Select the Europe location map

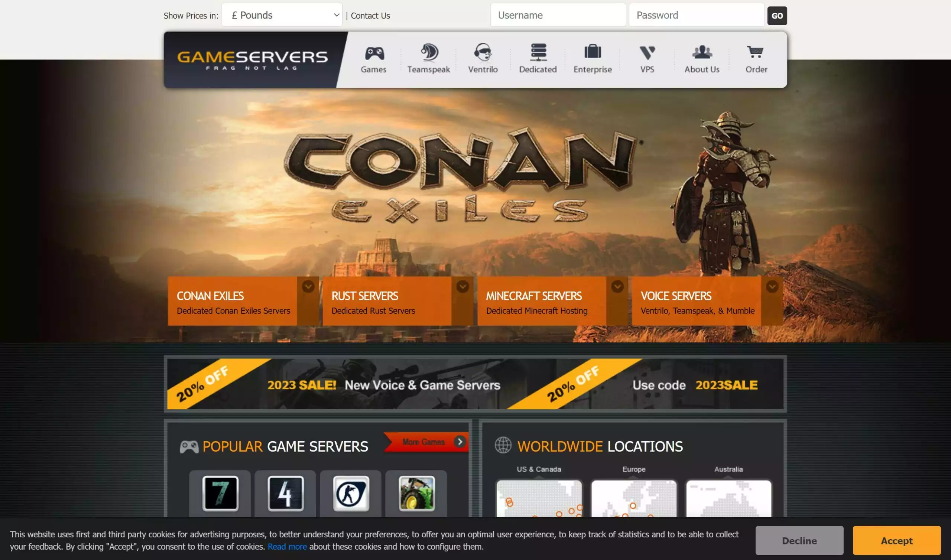coord(634,498)
